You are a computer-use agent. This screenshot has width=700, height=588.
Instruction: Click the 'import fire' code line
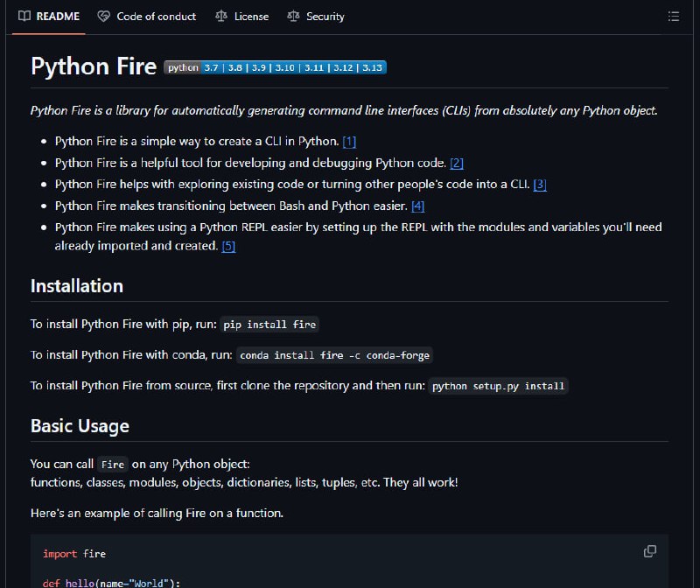[x=74, y=554]
